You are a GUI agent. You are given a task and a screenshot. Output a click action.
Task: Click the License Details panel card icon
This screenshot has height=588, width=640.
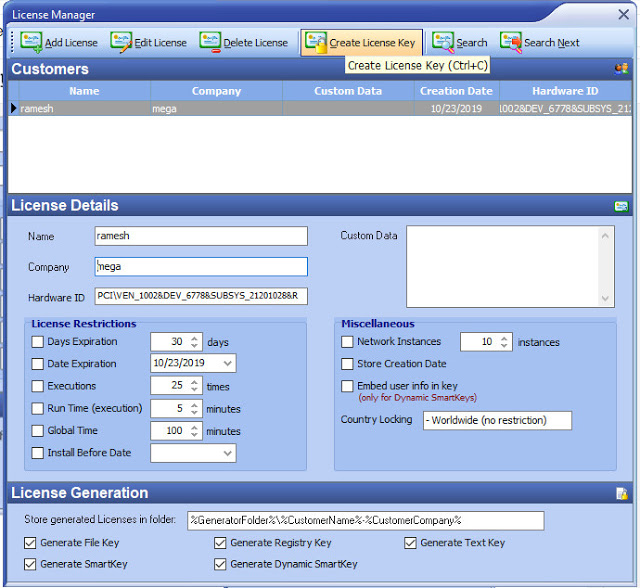click(621, 206)
